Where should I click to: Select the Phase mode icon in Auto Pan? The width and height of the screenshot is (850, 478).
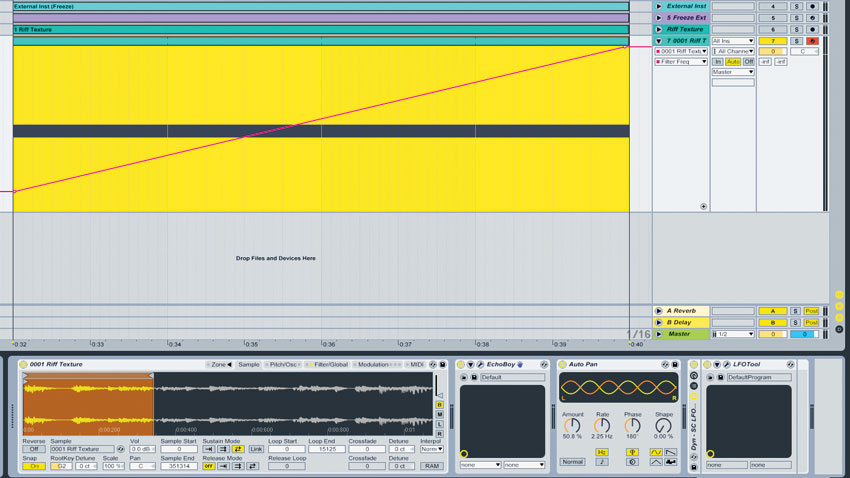point(632,451)
